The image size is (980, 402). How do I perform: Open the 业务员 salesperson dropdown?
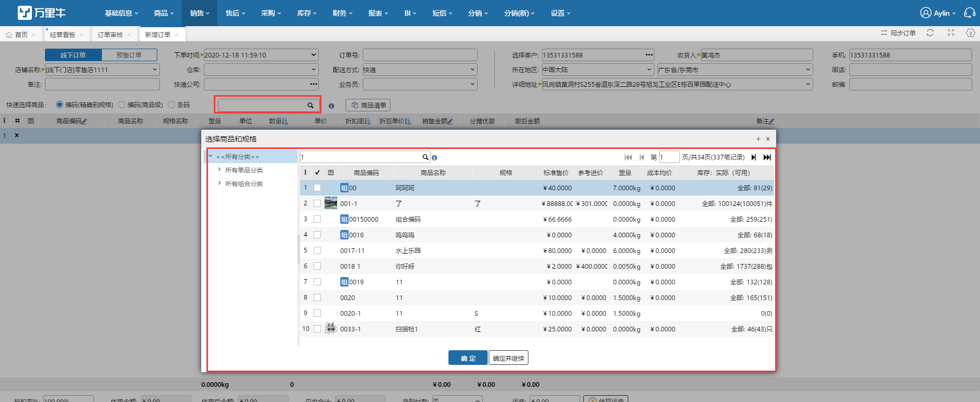[x=472, y=84]
